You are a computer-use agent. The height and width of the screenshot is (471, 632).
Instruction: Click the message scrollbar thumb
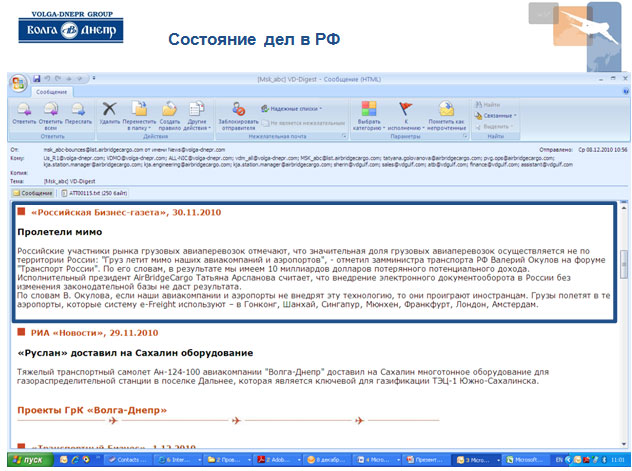pyautogui.click(x=625, y=264)
